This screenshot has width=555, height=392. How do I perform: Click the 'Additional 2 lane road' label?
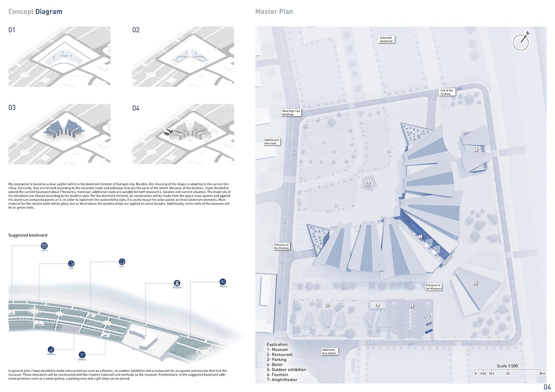pos(272,142)
